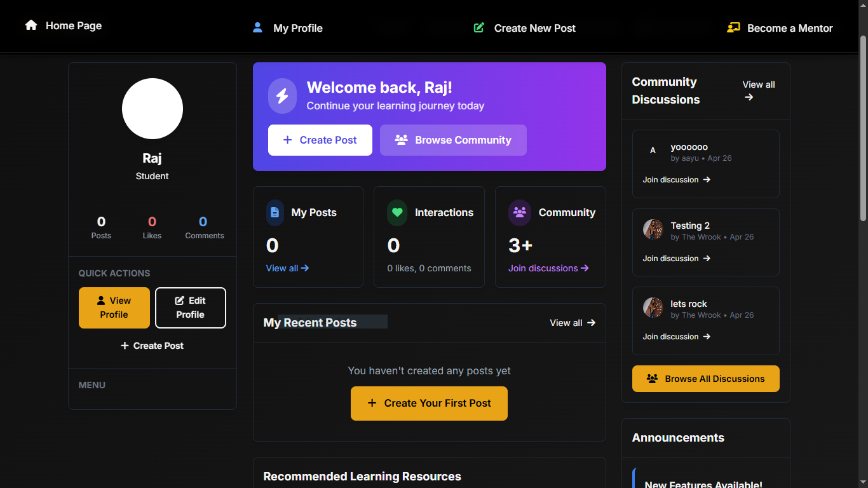Click the Announcements heading
The height and width of the screenshot is (488, 868).
(678, 438)
